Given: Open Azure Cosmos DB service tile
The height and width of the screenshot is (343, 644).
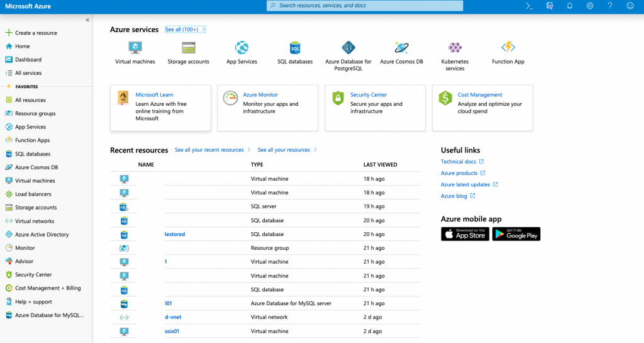Looking at the screenshot, I should pos(401,53).
